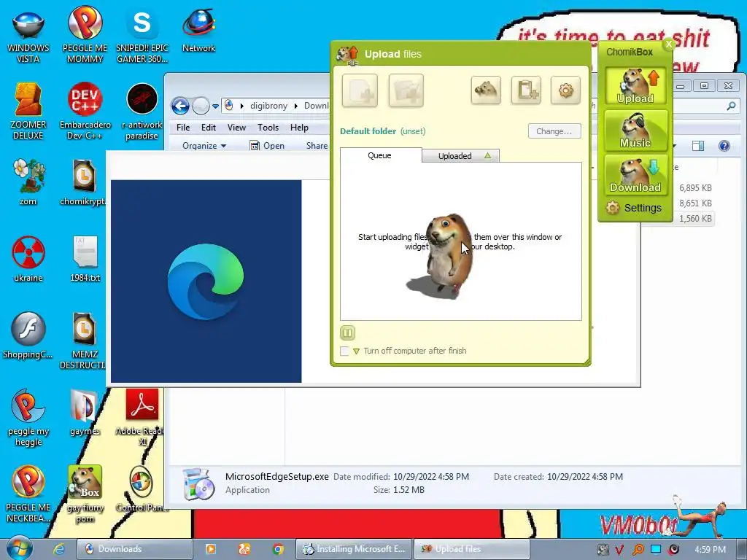Toggle the preview pane icon

(698, 146)
